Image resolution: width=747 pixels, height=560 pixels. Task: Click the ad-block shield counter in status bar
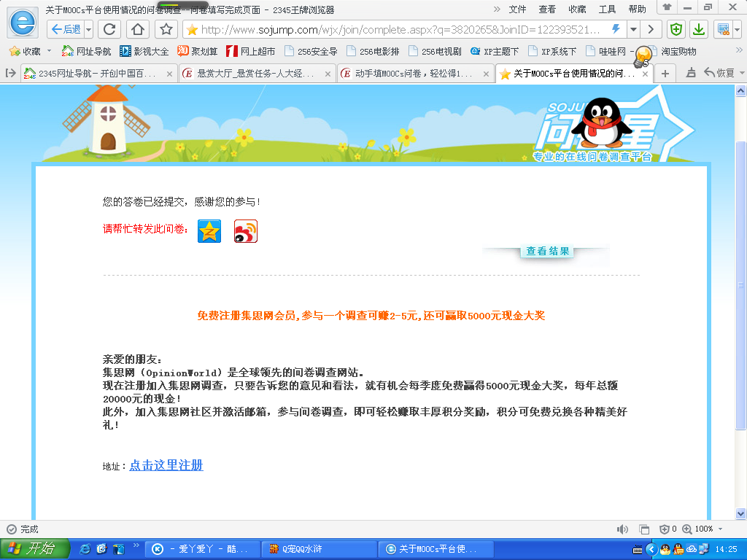click(x=668, y=529)
